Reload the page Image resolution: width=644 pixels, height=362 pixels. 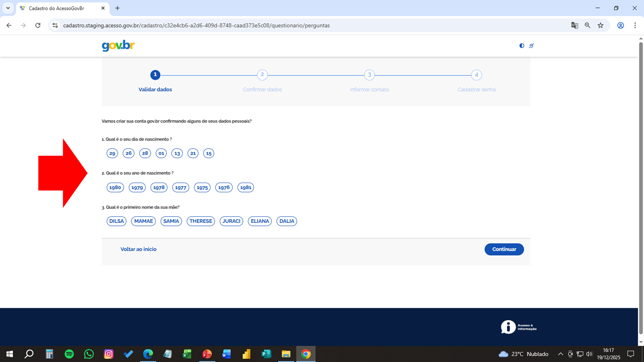38,25
